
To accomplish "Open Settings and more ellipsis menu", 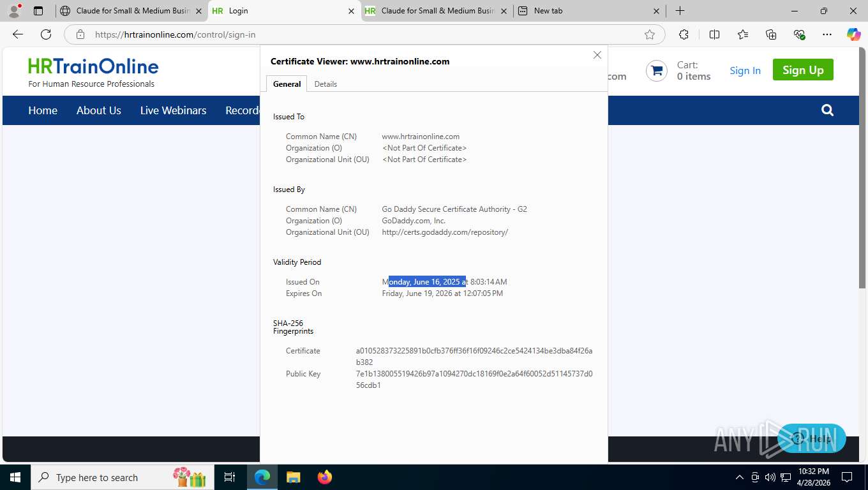I will tap(827, 34).
